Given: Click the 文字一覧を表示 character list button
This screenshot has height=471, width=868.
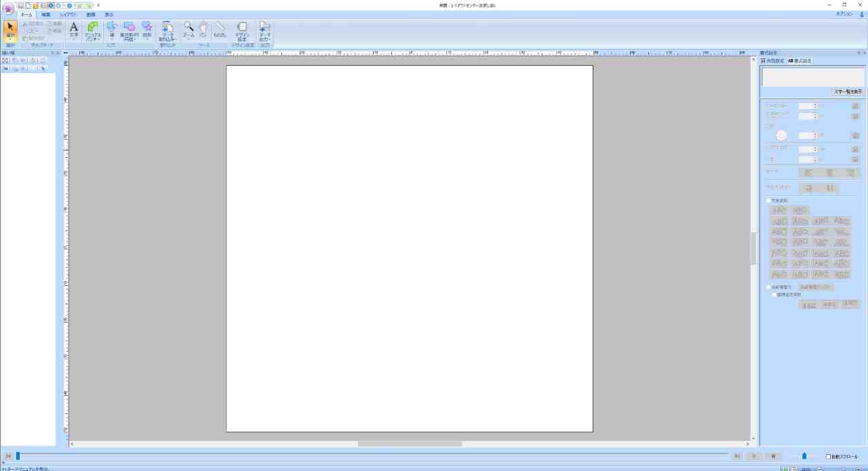Looking at the screenshot, I should pos(848,91).
